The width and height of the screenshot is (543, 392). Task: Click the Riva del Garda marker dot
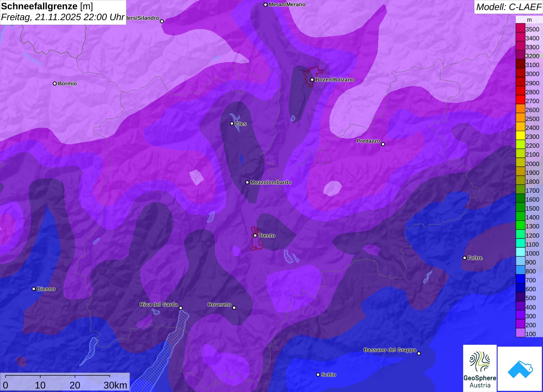181,308
